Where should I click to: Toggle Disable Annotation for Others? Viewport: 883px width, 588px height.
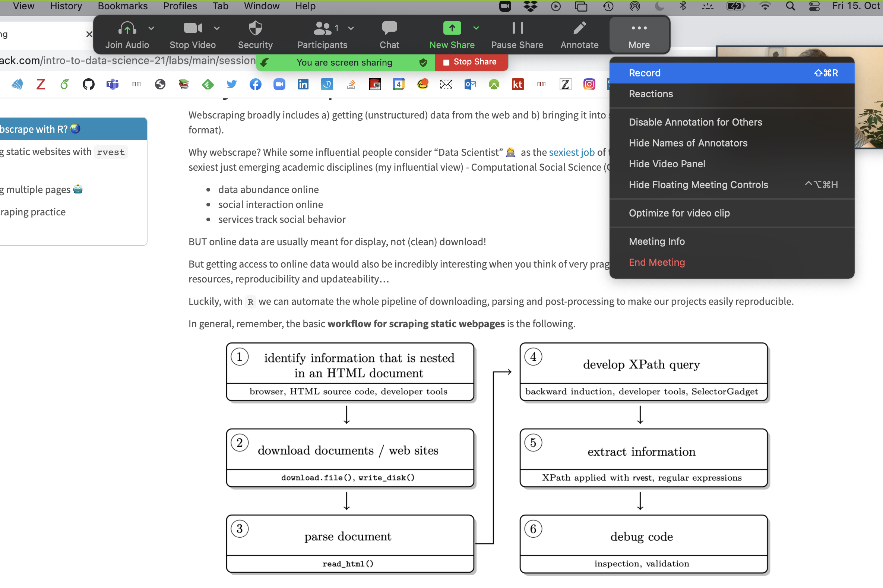pos(695,122)
